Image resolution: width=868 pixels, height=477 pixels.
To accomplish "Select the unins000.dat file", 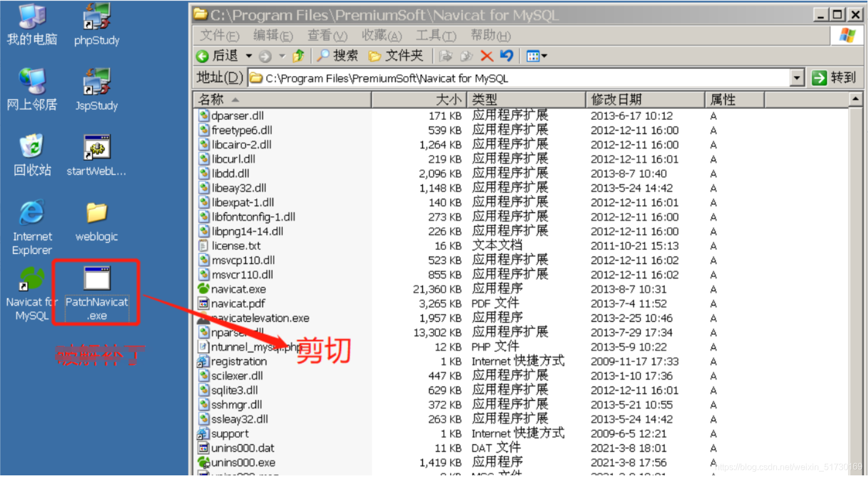I will coord(236,448).
